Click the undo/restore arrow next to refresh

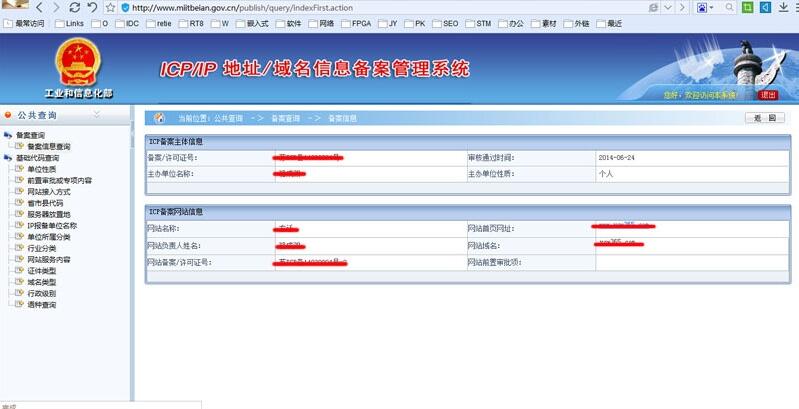(x=92, y=8)
